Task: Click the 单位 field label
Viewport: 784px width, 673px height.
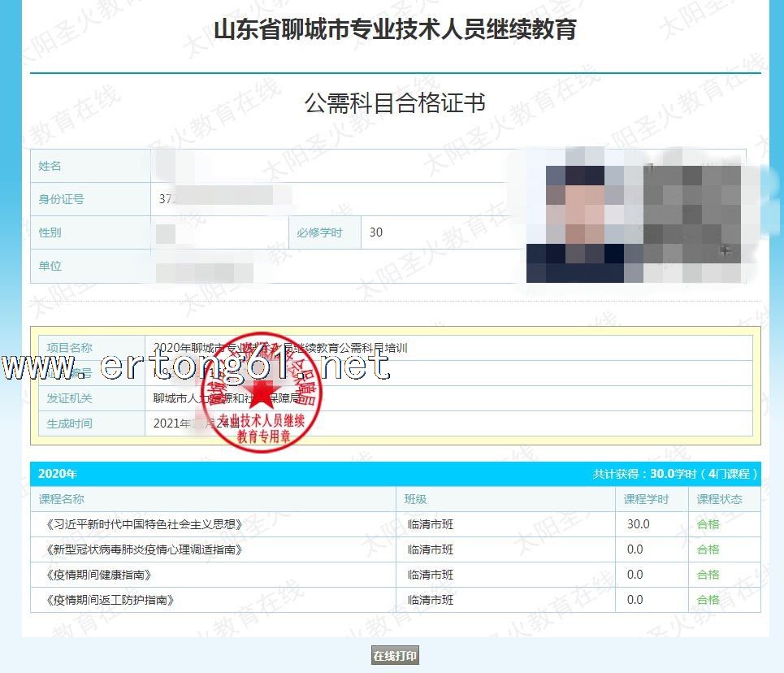Action: (50, 266)
